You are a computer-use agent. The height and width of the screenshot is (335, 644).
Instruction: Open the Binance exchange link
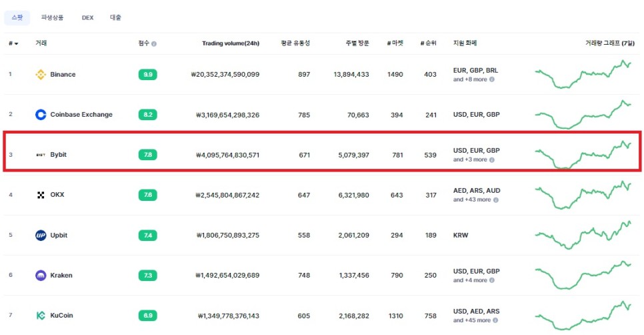[63, 74]
